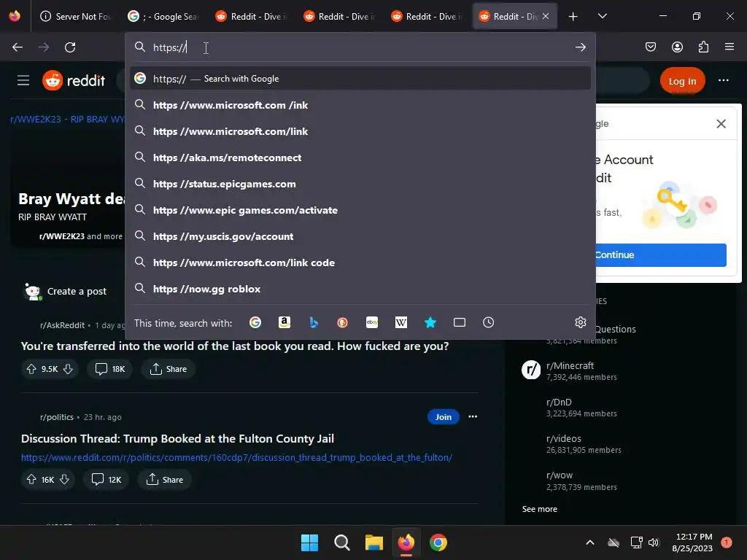Viewport: 747px width, 560px height.
Task: Upvote the AskReddit post
Action: point(31,369)
